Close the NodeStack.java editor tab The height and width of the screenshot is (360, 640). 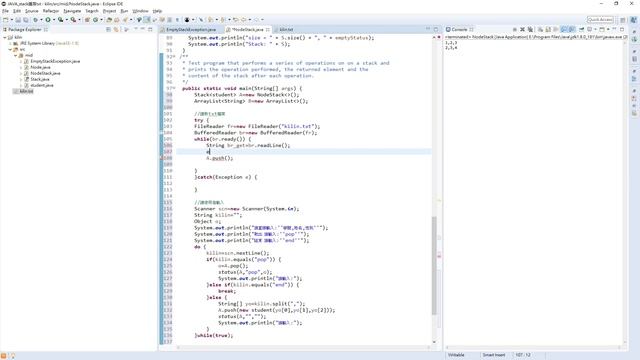[x=268, y=29]
